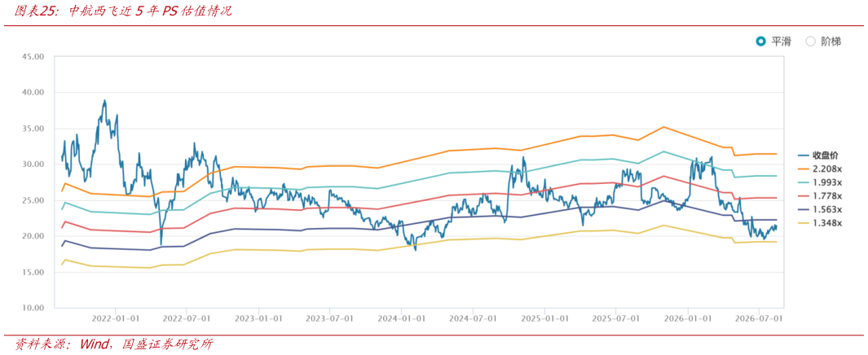Click the 2022-01-01 x-axis date

click(x=115, y=319)
